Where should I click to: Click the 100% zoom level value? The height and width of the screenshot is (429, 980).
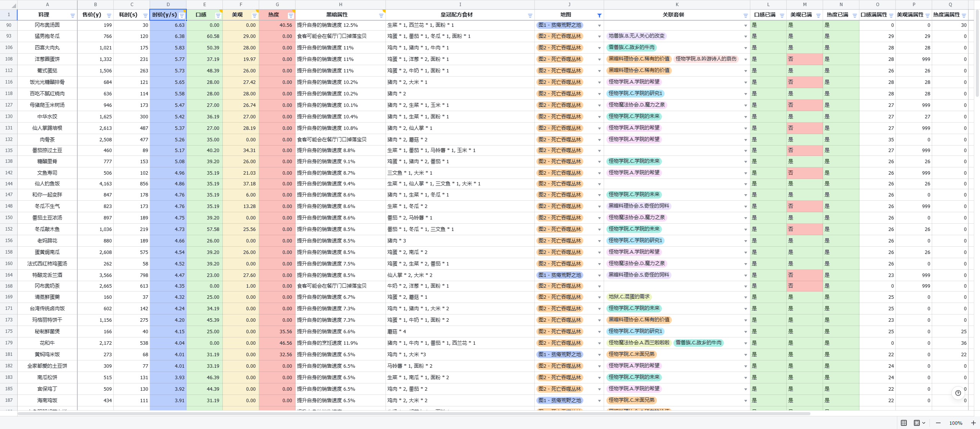[956, 423]
